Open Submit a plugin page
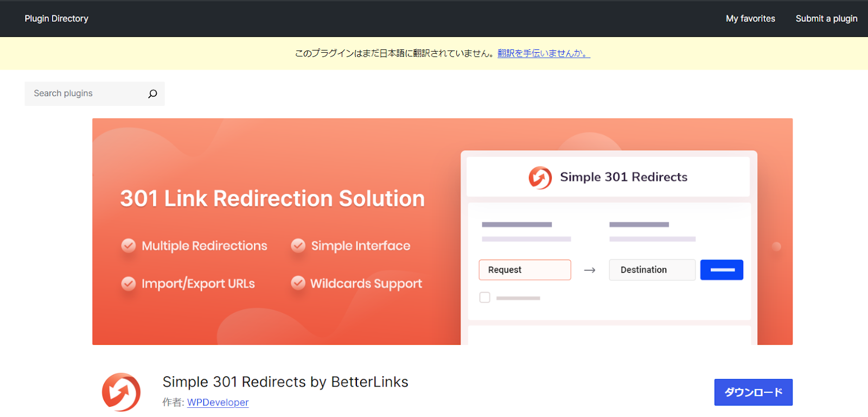868x417 pixels. pos(826,18)
